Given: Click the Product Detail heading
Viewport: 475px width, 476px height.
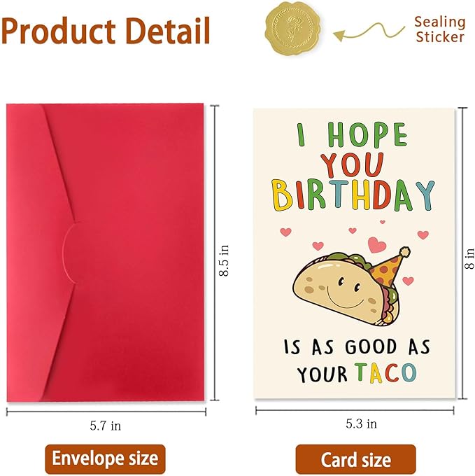Looking at the screenshot, I should click(x=106, y=30).
